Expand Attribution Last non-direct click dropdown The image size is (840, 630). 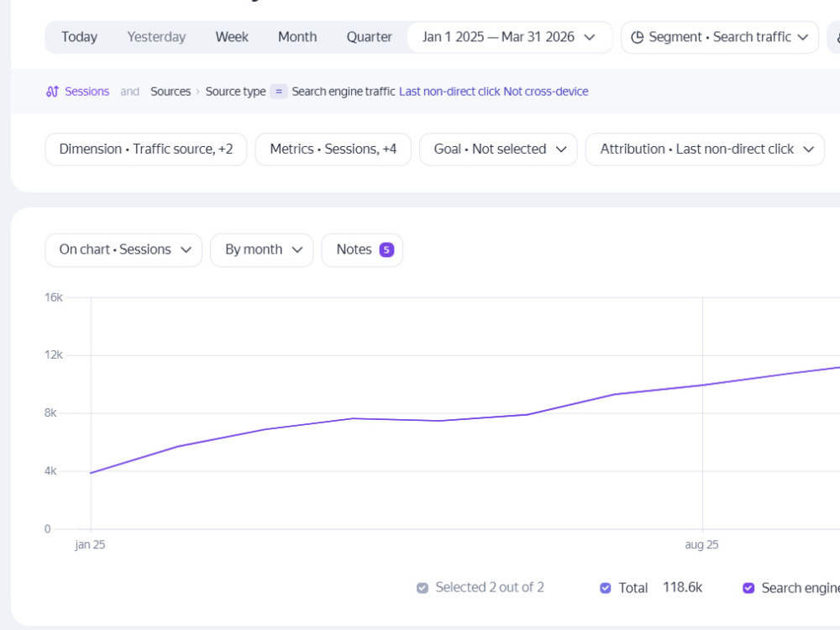click(x=705, y=149)
